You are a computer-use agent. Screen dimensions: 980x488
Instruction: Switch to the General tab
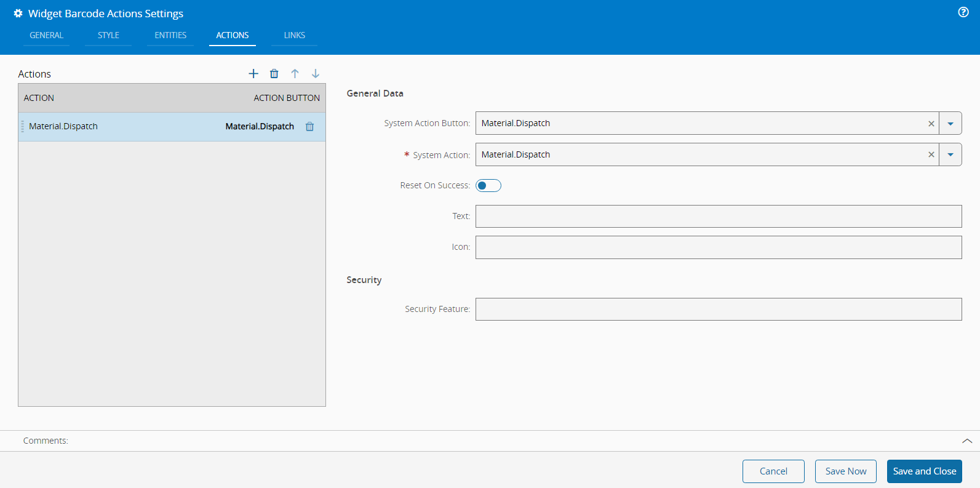coord(47,36)
